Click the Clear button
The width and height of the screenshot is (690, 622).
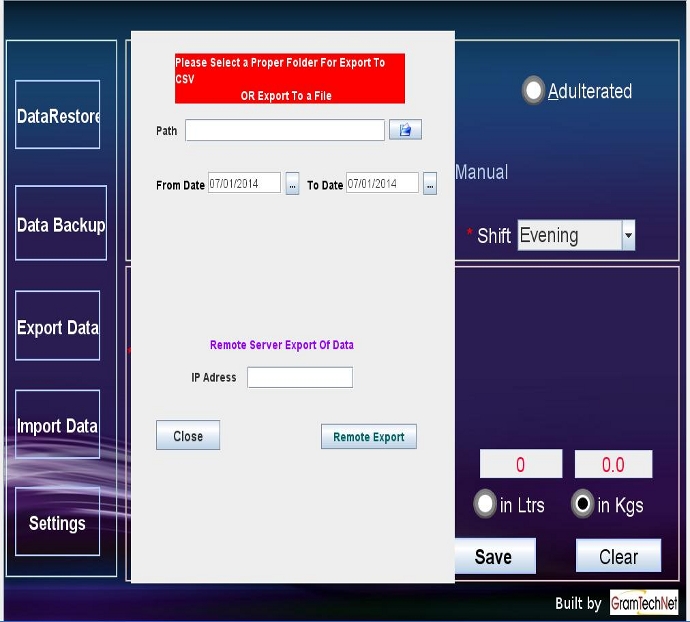click(618, 556)
